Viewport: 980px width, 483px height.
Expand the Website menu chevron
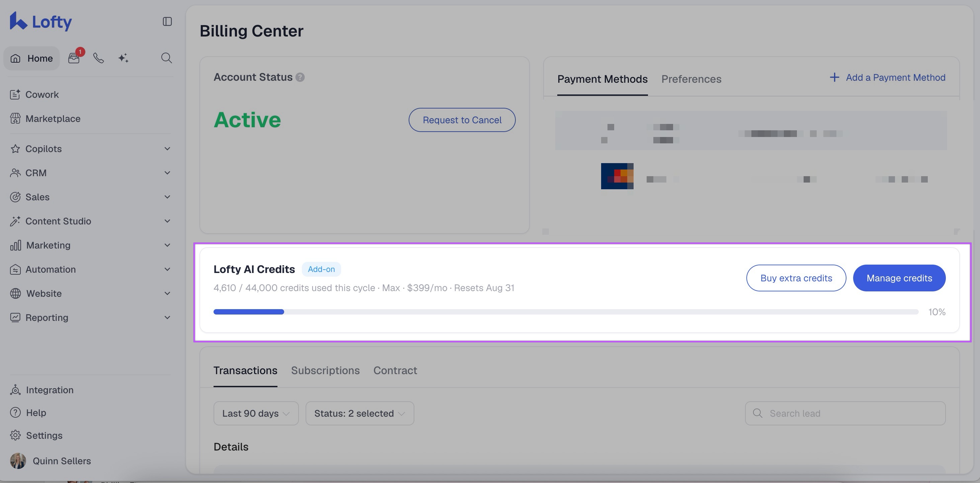pyautogui.click(x=167, y=293)
